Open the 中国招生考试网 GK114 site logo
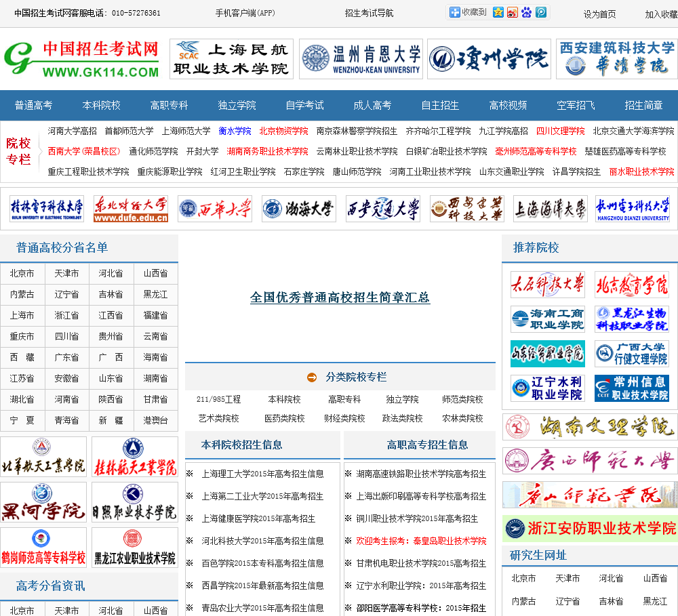678x616 pixels. [82, 59]
